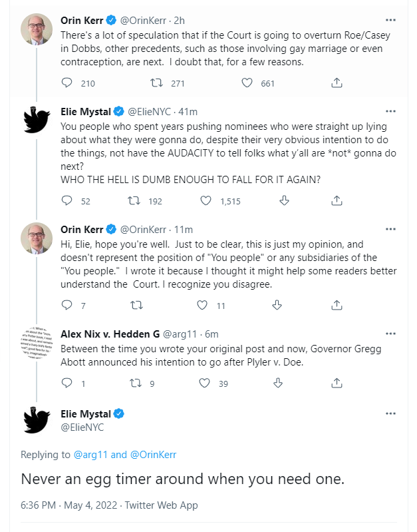Like Orin Kerr's tweet with 661 likes
The height and width of the screenshot is (532, 417).
tap(247, 83)
